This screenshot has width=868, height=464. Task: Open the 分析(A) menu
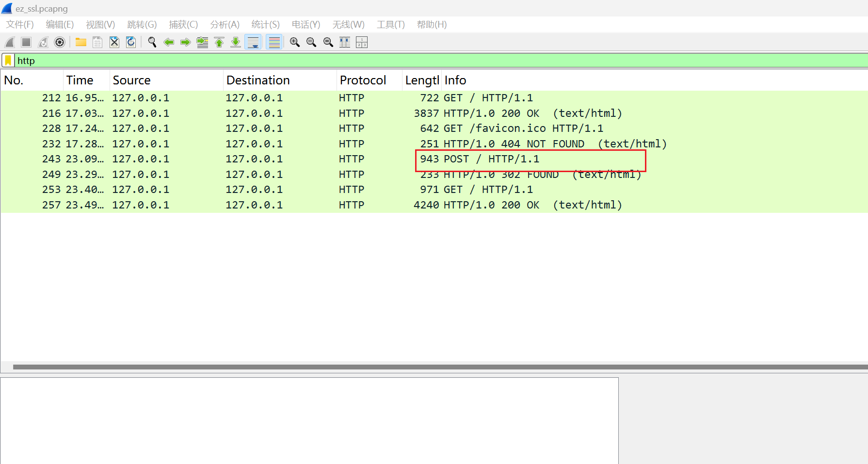coord(225,25)
